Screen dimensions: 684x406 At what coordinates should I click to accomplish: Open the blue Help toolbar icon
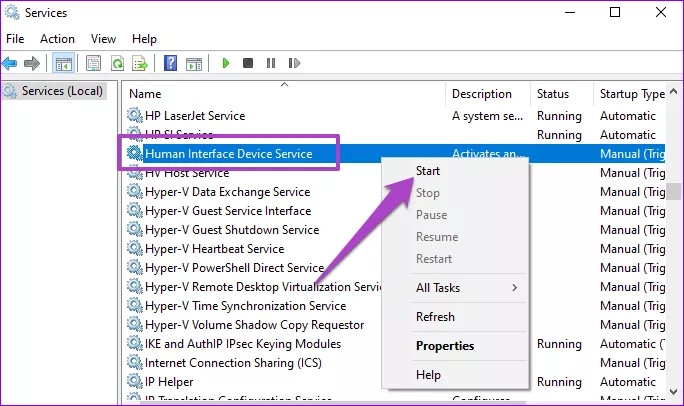[x=170, y=64]
